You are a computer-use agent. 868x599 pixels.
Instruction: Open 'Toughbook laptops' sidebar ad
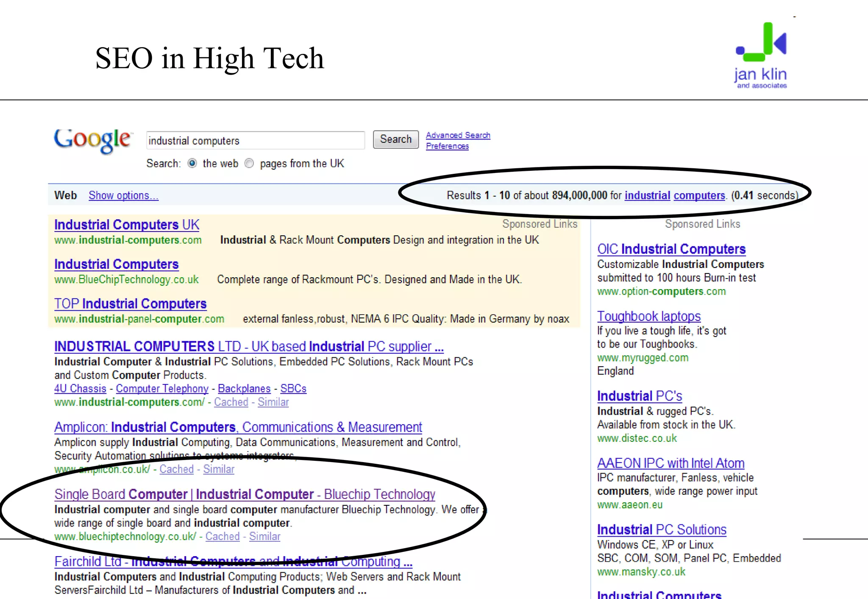[x=649, y=316]
